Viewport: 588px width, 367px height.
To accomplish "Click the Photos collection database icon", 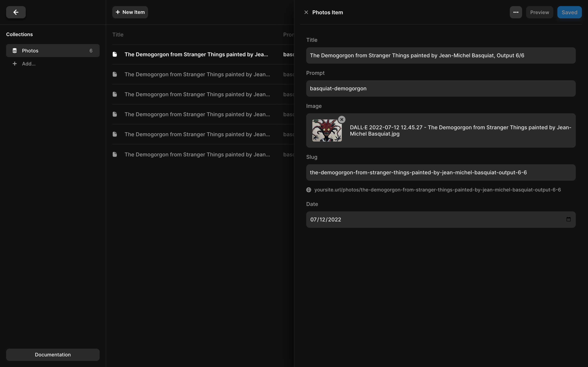I will pos(14,51).
